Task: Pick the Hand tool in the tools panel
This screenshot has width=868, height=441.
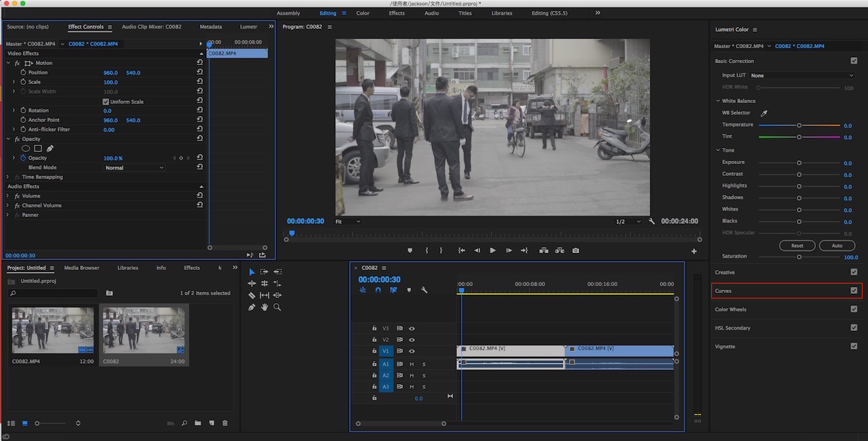Action: tap(264, 307)
